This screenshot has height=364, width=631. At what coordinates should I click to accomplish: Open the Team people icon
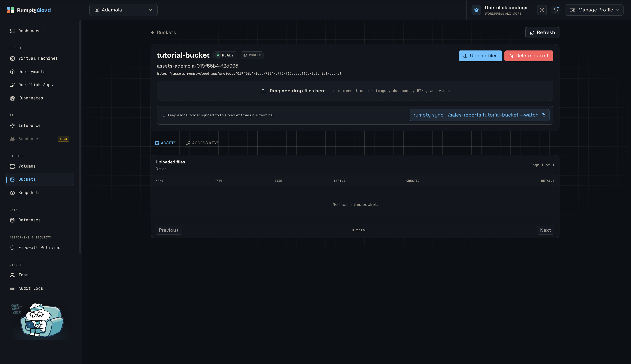(x=12, y=275)
